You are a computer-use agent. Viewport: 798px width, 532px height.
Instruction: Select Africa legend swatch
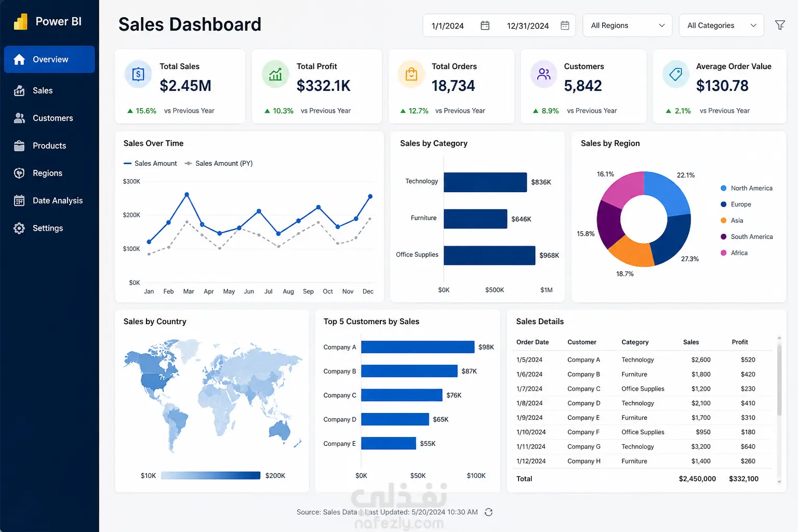coord(724,253)
